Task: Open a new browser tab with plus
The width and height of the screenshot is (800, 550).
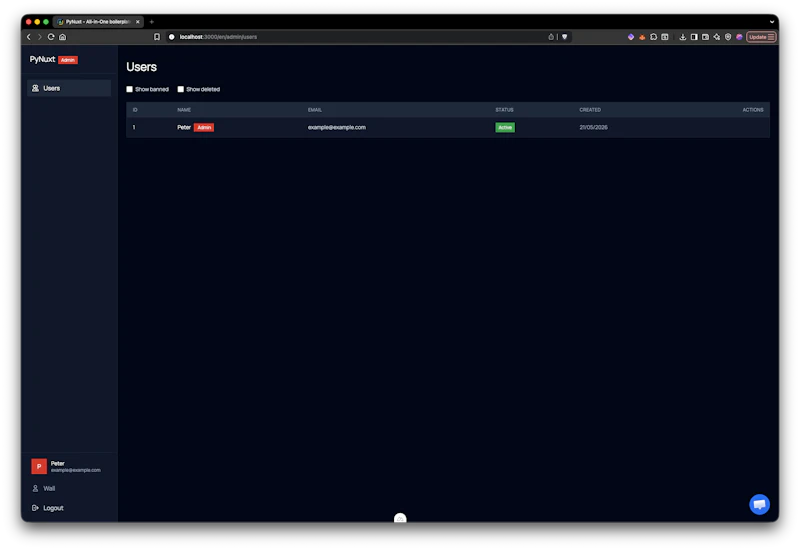Action: tap(152, 22)
